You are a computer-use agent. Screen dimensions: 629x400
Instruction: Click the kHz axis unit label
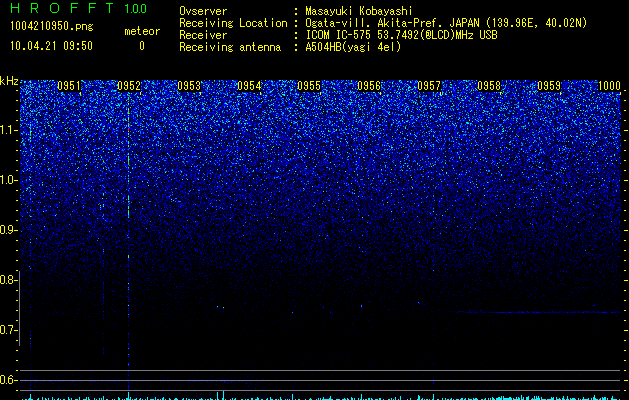[9, 81]
